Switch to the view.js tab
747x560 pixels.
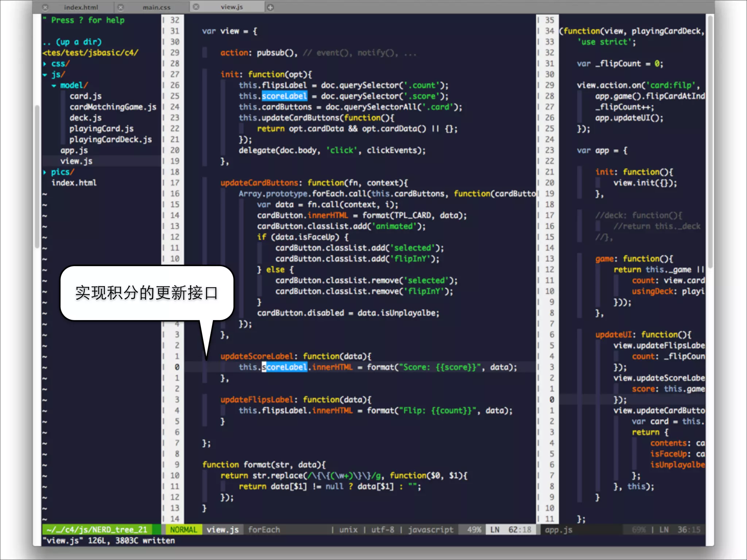click(x=232, y=7)
